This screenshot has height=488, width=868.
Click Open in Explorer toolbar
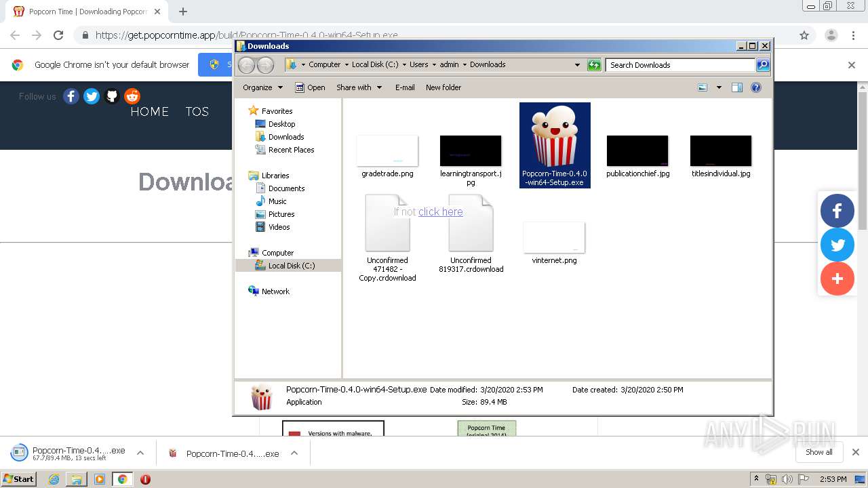click(x=310, y=87)
